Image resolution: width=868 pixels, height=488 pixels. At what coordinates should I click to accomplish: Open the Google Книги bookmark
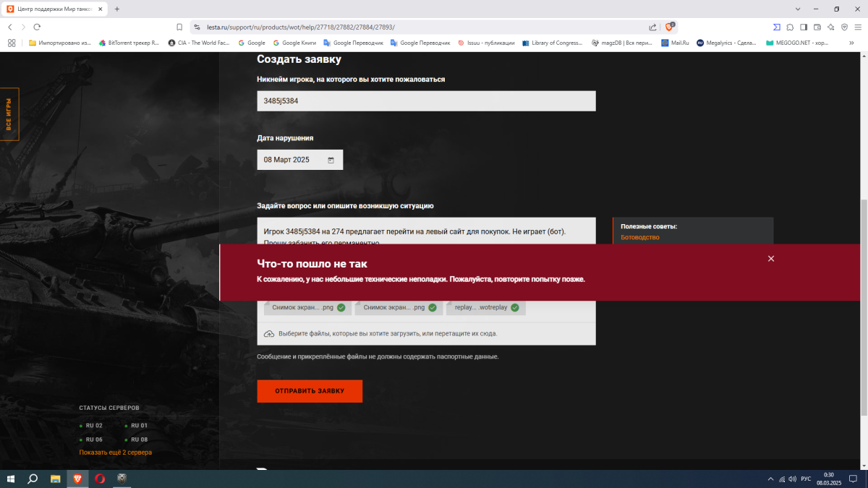click(x=294, y=43)
